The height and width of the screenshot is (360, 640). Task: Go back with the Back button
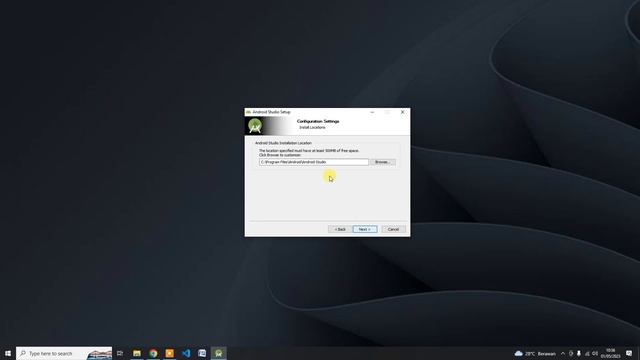(340, 229)
